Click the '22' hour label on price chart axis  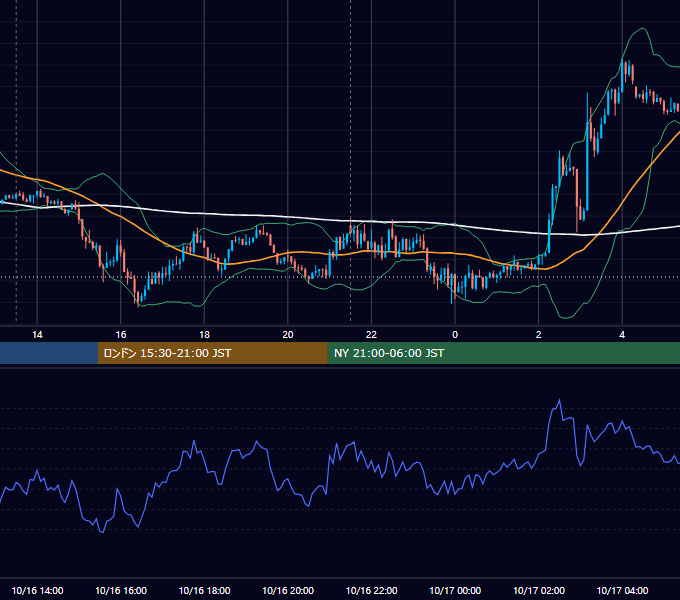pos(371,335)
